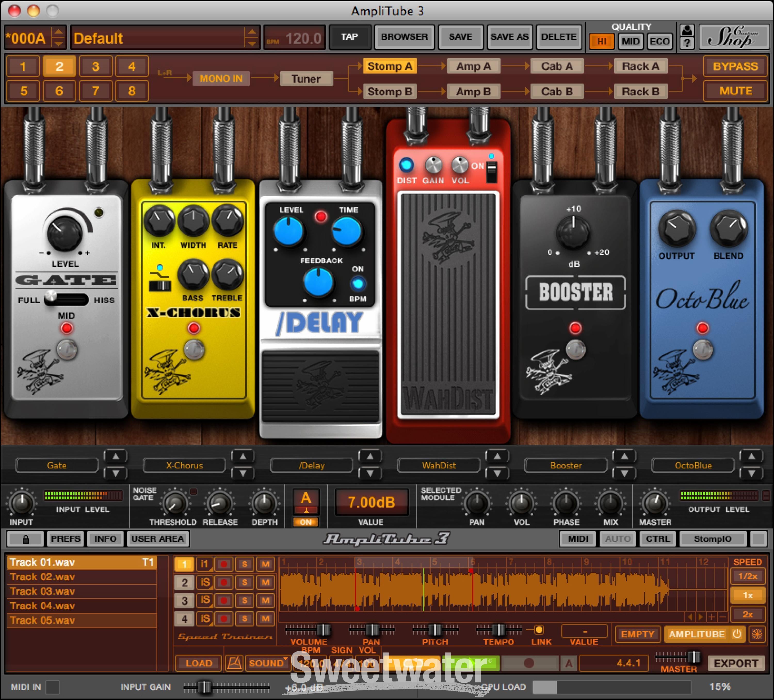
Task: Step the Gate slot selector up
Action: pyautogui.click(x=116, y=456)
